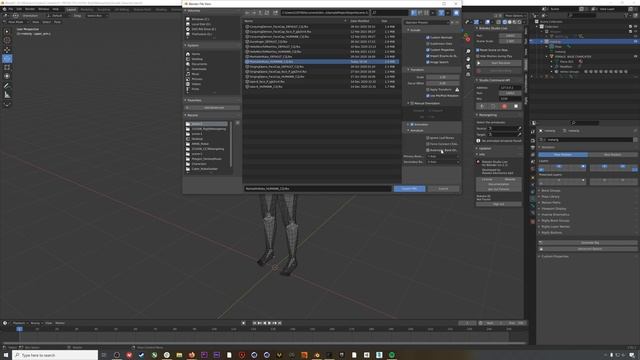Viewport: 640px width, 360px height.
Task: Go back in file browser history
Action: point(247,13)
